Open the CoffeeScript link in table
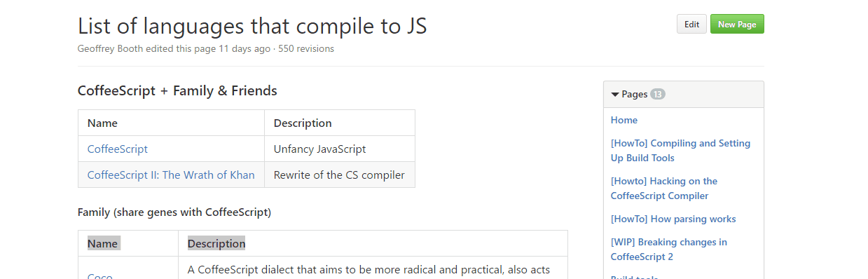 pos(118,149)
